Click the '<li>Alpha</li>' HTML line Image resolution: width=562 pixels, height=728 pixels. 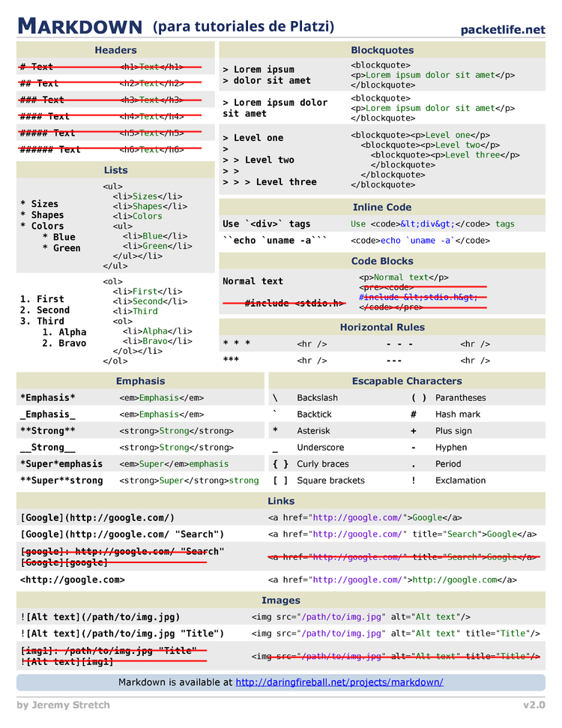(157, 331)
